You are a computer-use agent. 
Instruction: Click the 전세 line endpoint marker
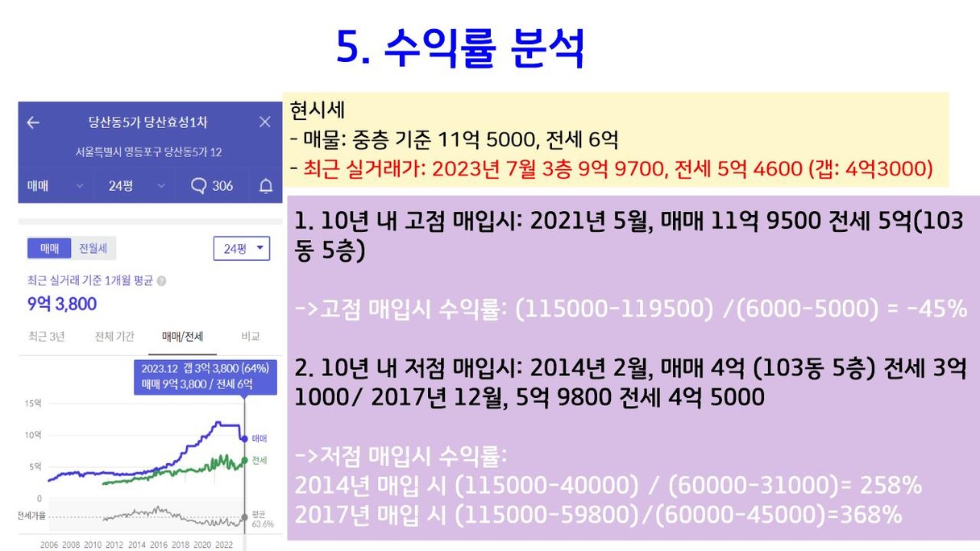click(245, 461)
